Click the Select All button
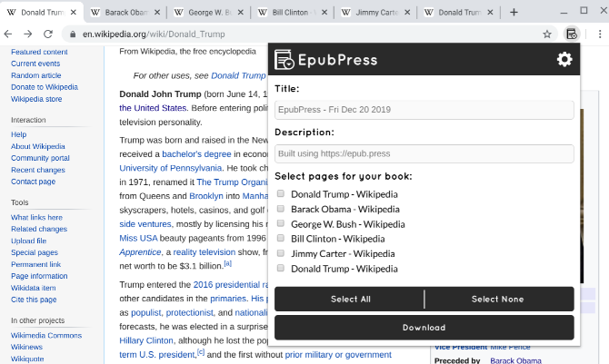 (x=349, y=299)
